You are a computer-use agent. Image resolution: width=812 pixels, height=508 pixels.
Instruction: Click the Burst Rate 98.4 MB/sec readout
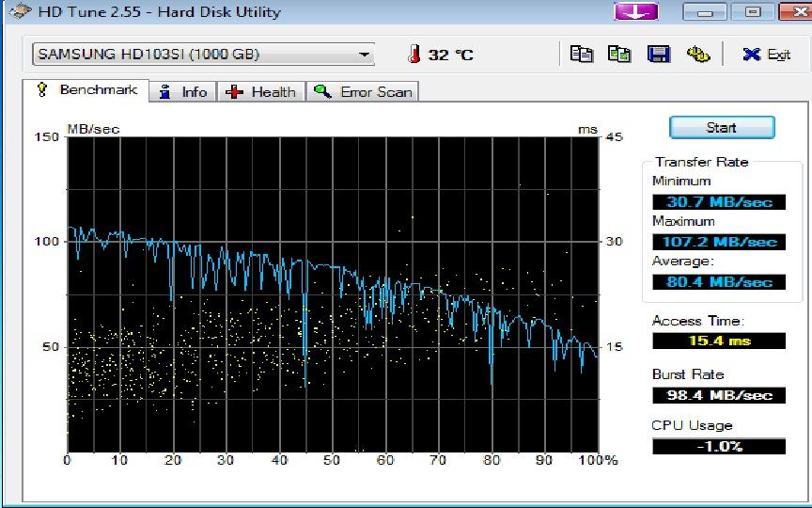(x=719, y=395)
